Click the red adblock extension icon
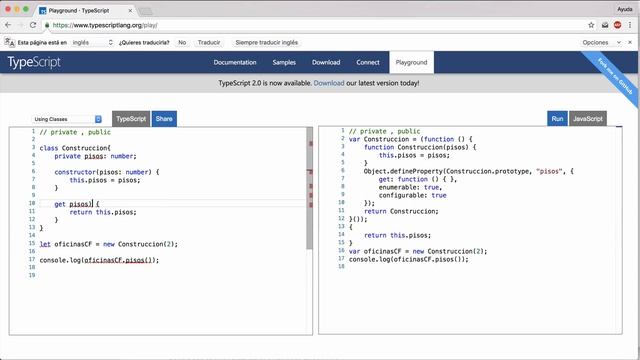Viewport: 640px width, 360px height. coord(618,25)
